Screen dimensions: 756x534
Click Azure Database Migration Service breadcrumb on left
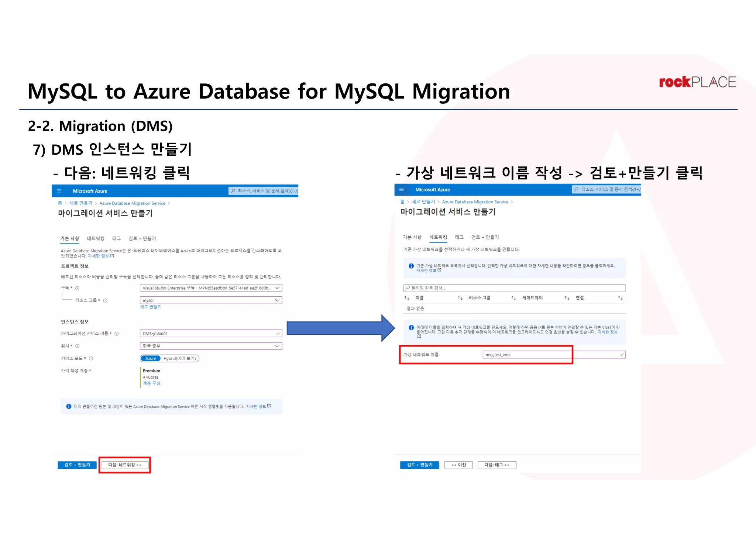tap(132, 203)
